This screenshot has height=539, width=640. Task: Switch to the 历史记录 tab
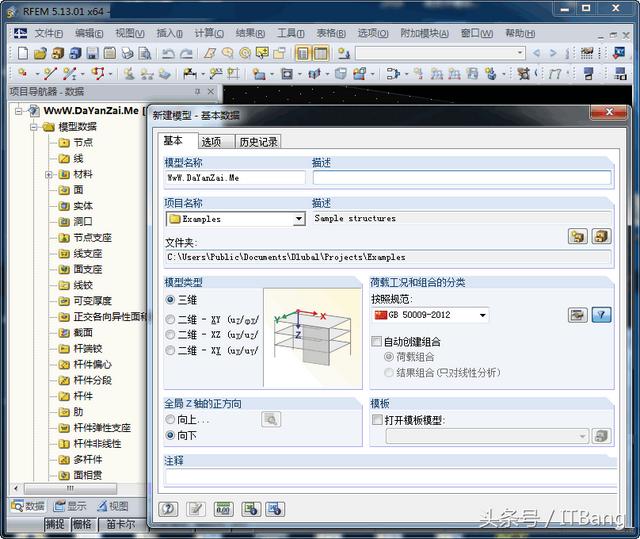(x=258, y=142)
